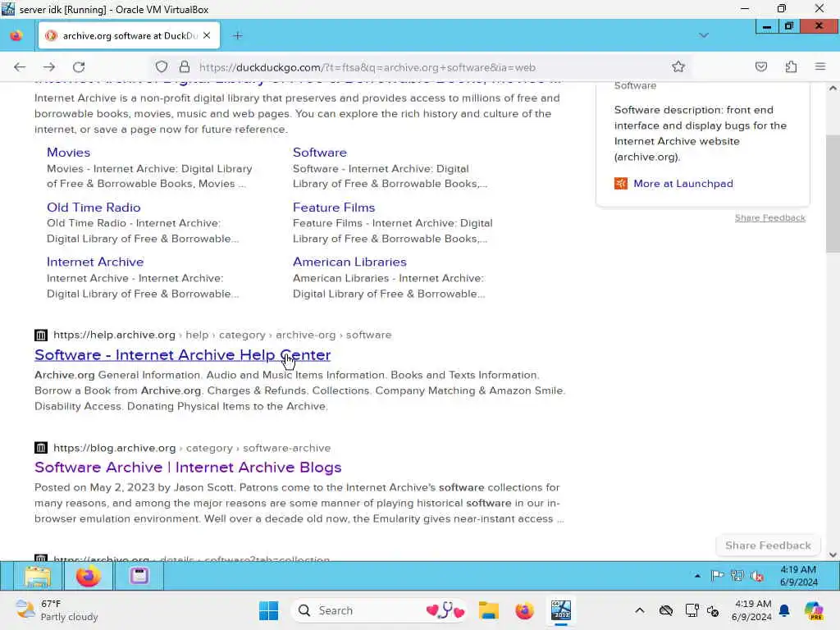840x630 pixels.
Task: Click the page scrollbar up arrow
Action: tap(833, 89)
